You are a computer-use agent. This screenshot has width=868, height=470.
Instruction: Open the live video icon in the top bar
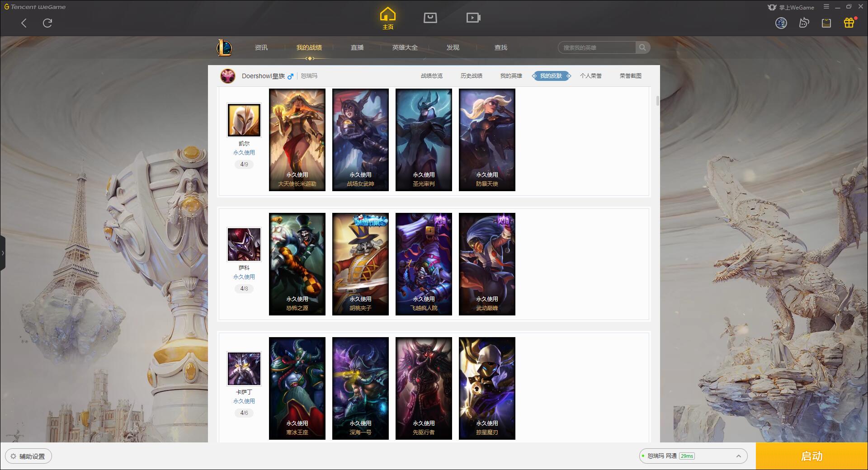tap(473, 18)
